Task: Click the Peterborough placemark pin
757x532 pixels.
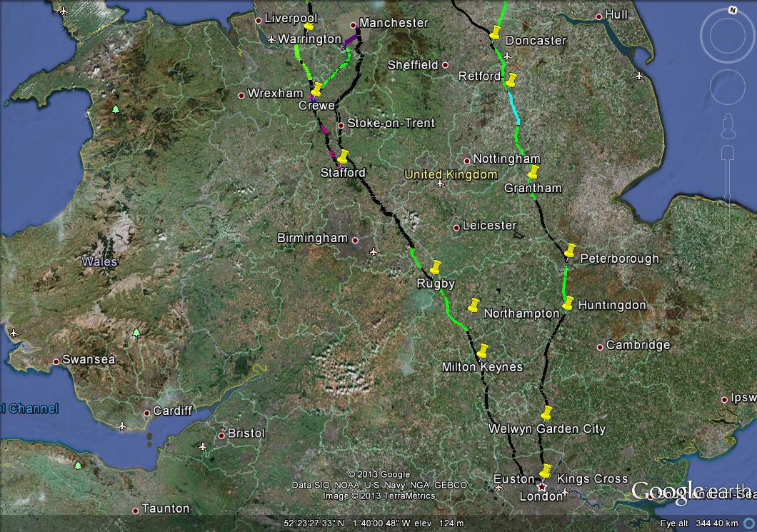Action: (x=569, y=251)
